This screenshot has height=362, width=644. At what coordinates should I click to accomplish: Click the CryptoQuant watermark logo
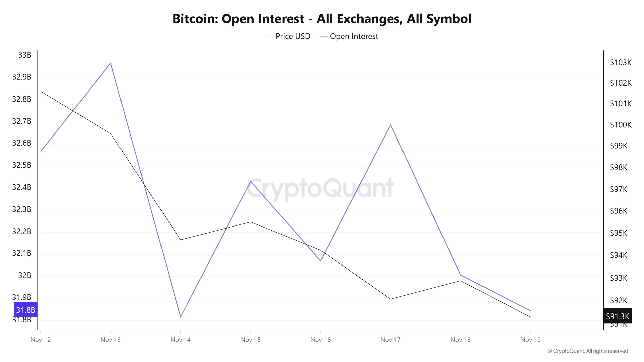(x=320, y=188)
